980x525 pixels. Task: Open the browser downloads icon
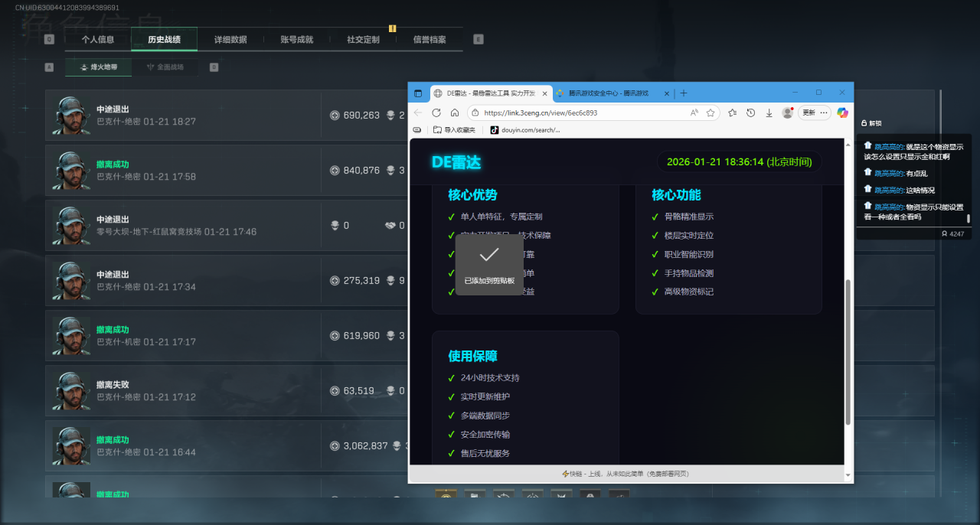[x=768, y=112]
